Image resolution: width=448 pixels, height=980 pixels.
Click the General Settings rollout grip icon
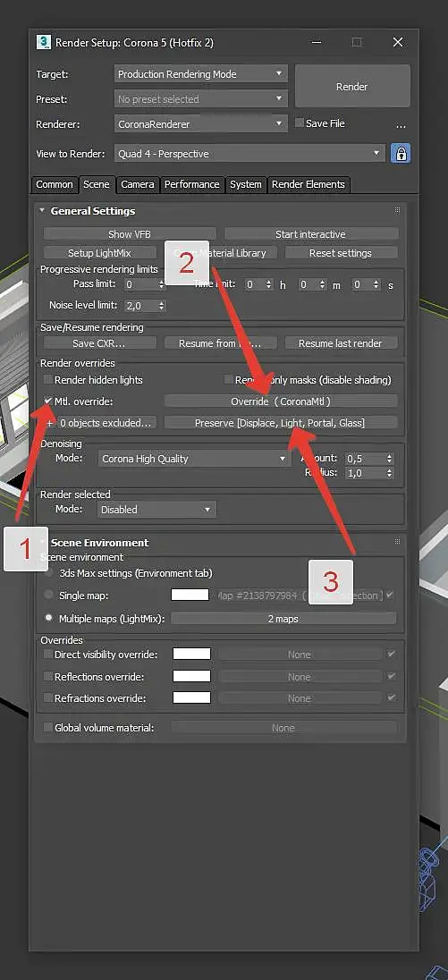pyautogui.click(x=397, y=210)
